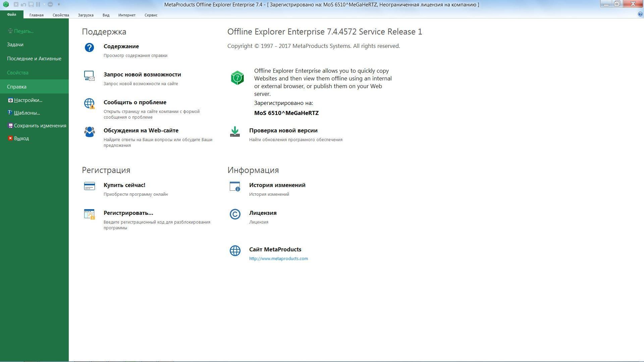The height and width of the screenshot is (362, 644).
Task: Select Печать... in the green sidebar
Action: pyautogui.click(x=34, y=31)
